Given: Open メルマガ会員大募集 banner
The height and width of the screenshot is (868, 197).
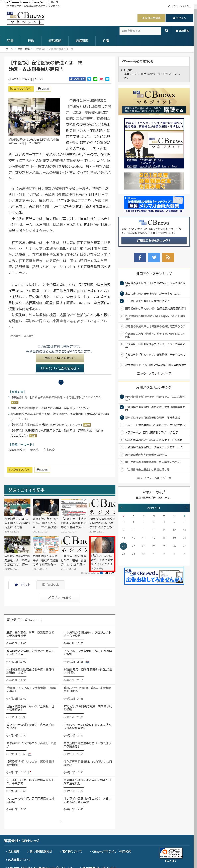Looking at the screenshot, I should coord(154,204).
